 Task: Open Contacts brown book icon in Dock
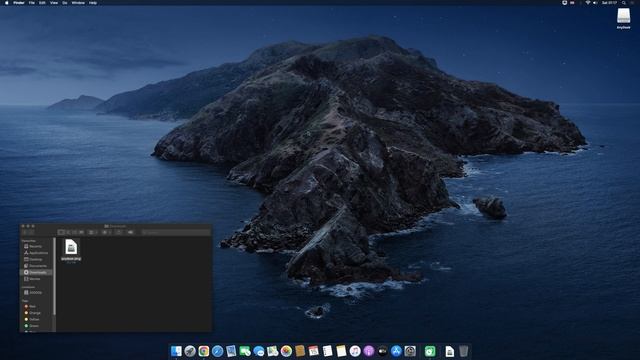pos(300,351)
